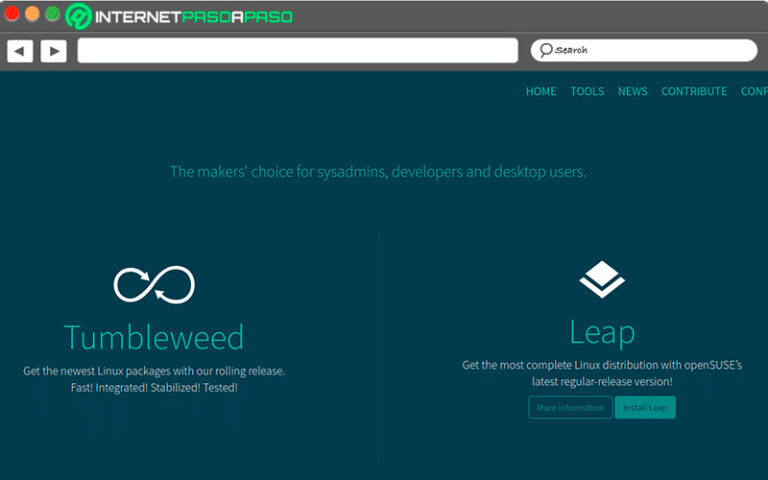
Task: Go to the NEWS menu item
Action: tap(632, 91)
